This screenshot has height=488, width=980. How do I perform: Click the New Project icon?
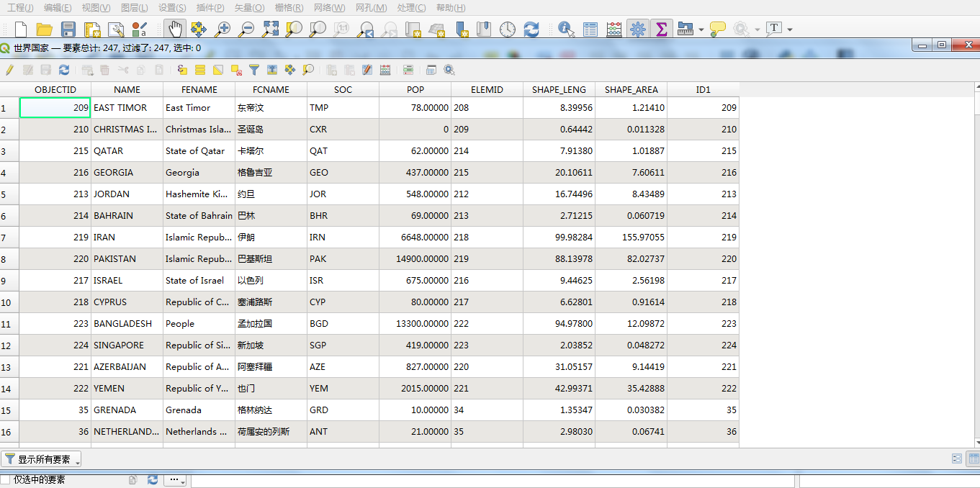coord(21,30)
